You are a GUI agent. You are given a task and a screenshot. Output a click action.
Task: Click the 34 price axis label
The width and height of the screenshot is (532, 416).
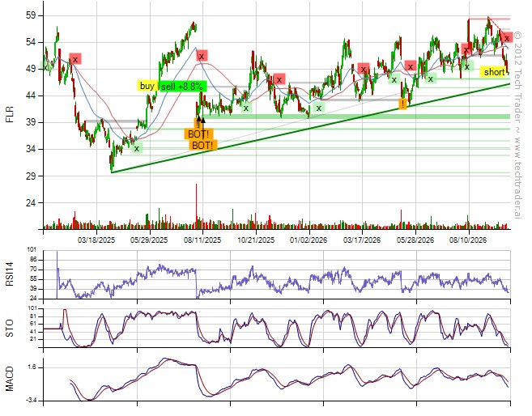click(29, 149)
